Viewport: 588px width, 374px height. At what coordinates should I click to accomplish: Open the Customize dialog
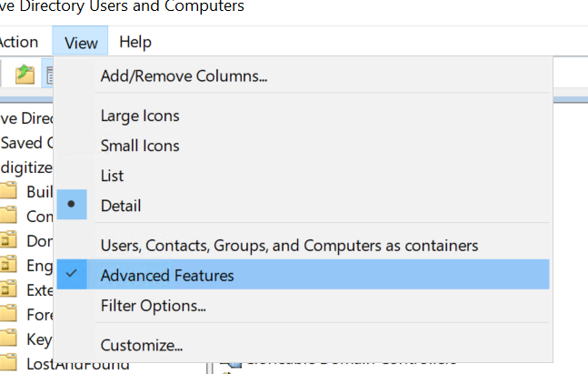(x=142, y=346)
